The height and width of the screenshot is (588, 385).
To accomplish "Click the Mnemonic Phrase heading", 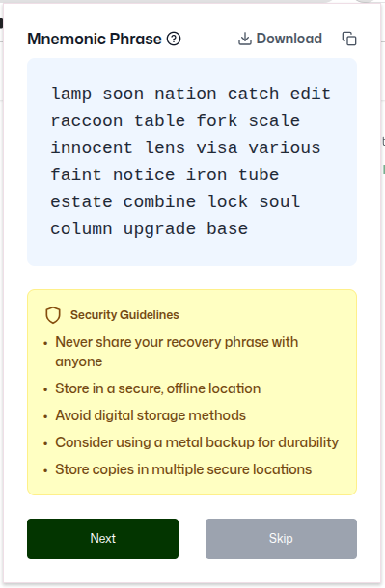I will [95, 39].
